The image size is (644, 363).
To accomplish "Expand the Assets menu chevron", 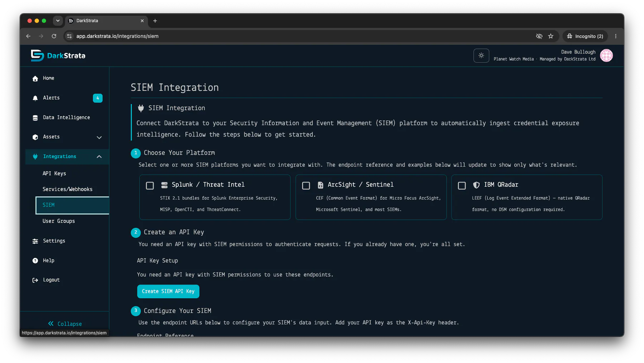I will [x=99, y=137].
